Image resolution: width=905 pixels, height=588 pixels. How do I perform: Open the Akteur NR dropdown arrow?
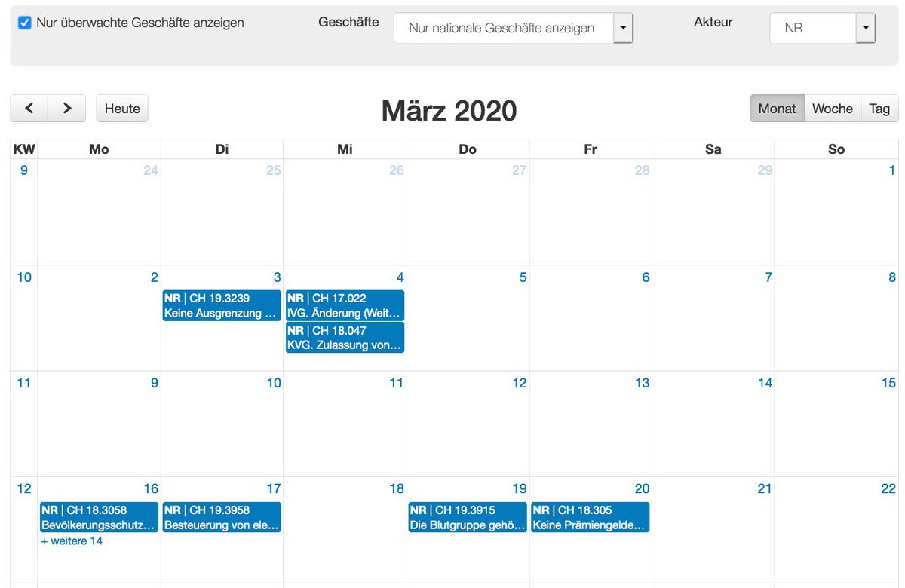coord(866,28)
